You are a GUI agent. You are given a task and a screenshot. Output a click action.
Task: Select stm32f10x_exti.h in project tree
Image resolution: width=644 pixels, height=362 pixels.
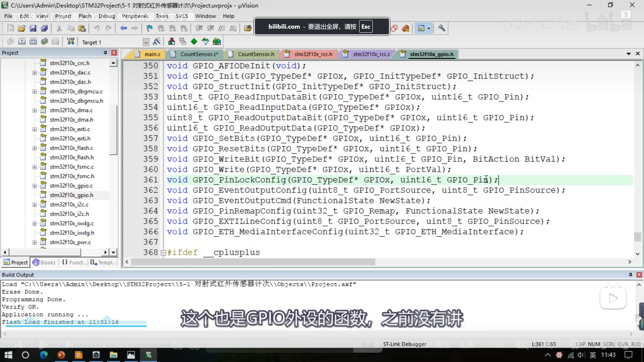click(70, 139)
